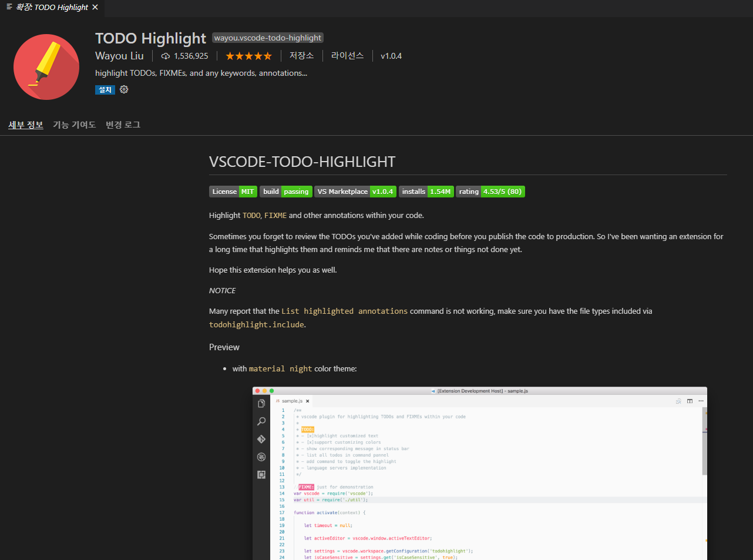Open the extension manage gear icon
This screenshot has height=560, width=753.
124,89
